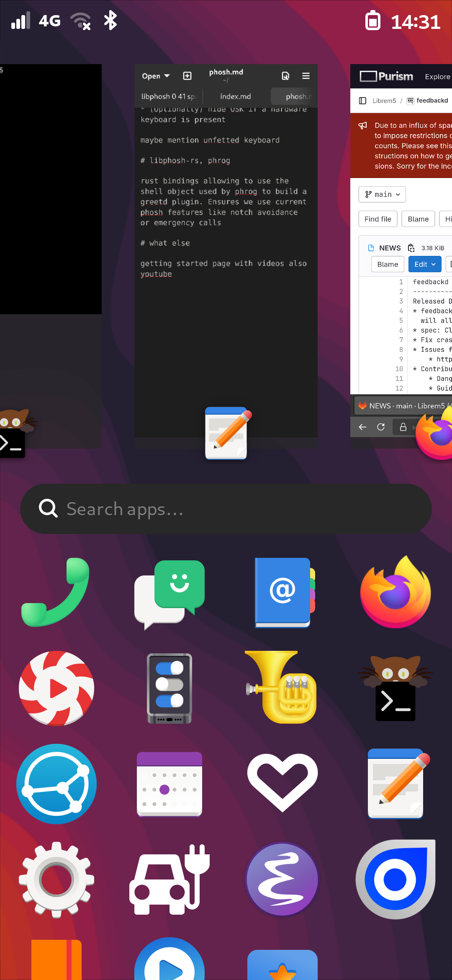452x980 pixels.
Task: Open the Contacts address book app
Action: click(283, 592)
